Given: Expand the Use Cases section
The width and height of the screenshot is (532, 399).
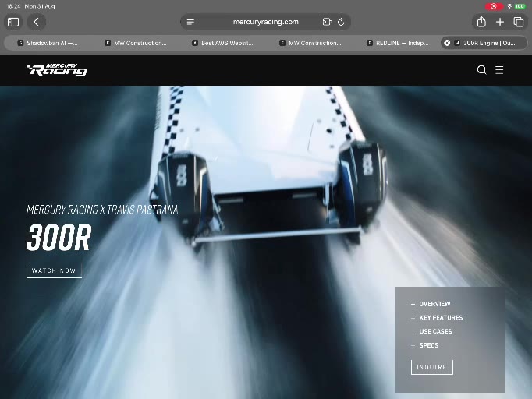Looking at the screenshot, I should [431, 331].
